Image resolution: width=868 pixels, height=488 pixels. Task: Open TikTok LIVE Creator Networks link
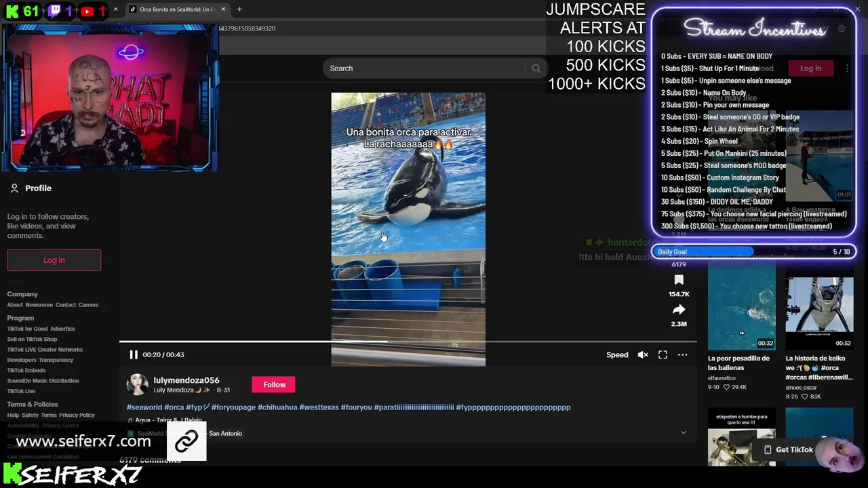[45, 350]
